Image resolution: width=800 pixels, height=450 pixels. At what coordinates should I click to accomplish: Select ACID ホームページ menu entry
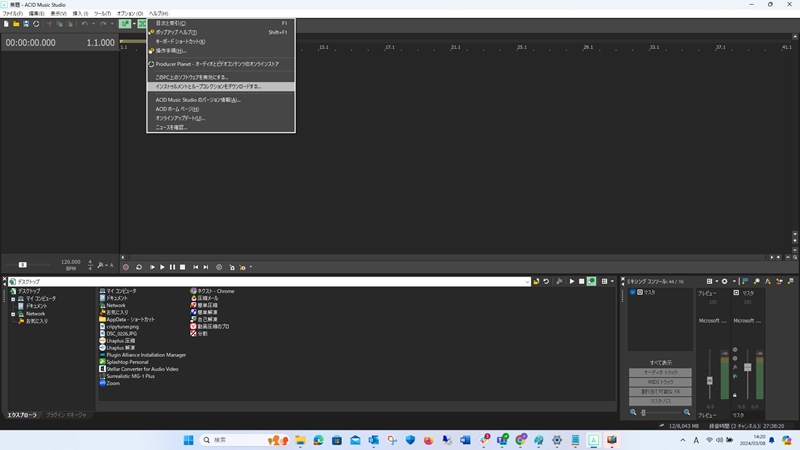221,109
